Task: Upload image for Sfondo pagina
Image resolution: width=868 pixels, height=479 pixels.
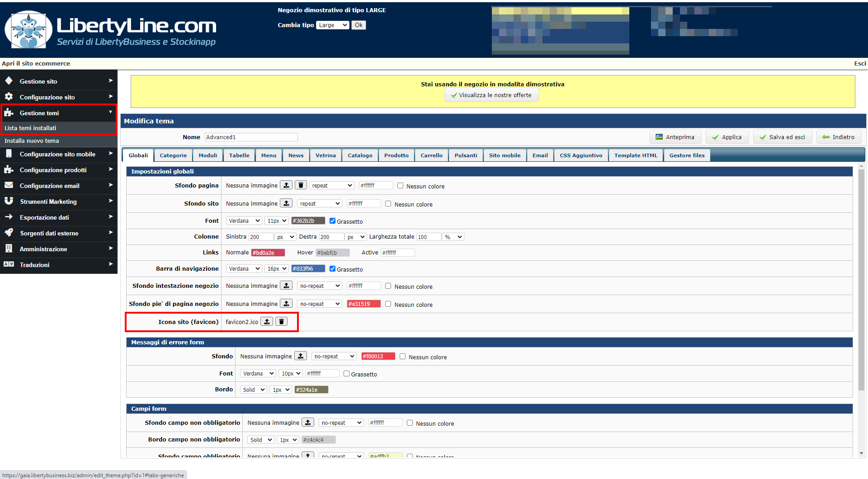Action: (x=286, y=185)
